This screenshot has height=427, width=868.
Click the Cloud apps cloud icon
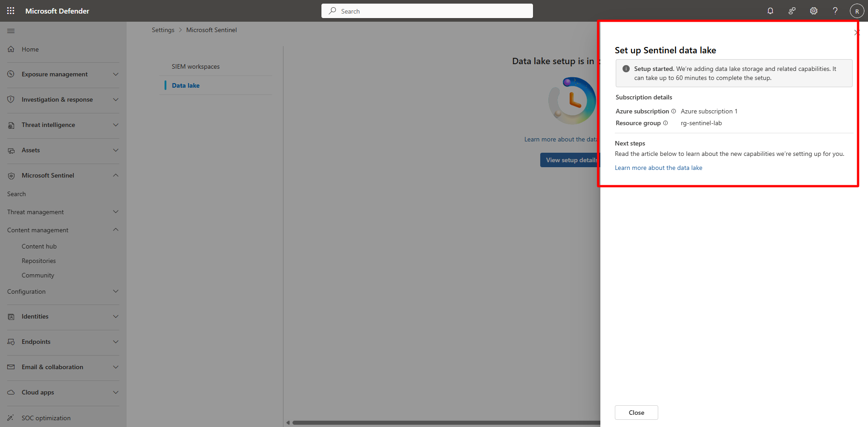(11, 392)
